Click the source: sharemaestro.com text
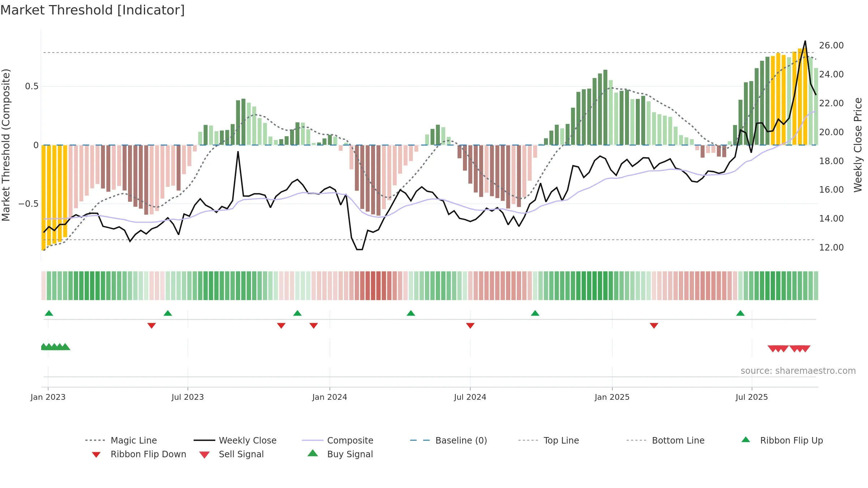 798,371
